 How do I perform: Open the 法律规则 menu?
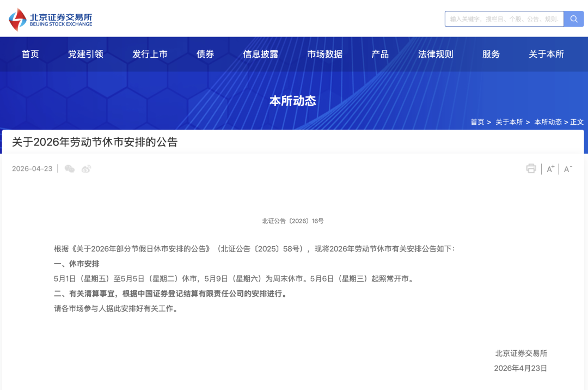coord(436,54)
